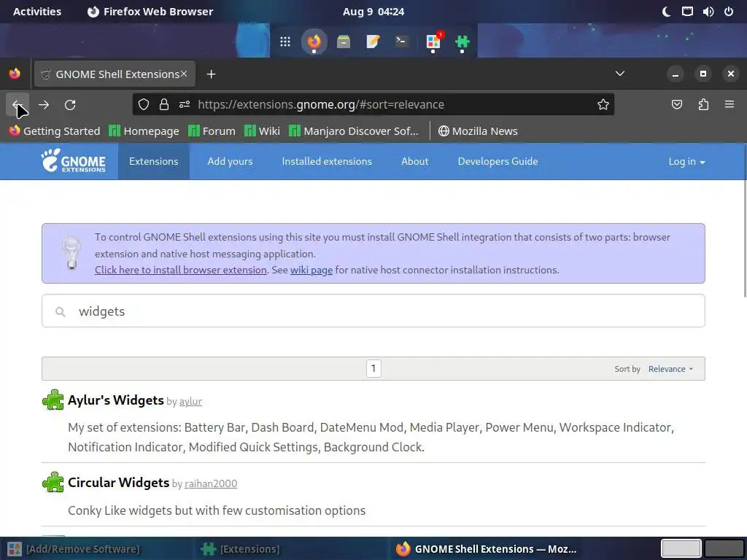Go to the GNOME Extensions logo home
Image resolution: width=747 pixels, height=560 pixels.
tap(74, 160)
